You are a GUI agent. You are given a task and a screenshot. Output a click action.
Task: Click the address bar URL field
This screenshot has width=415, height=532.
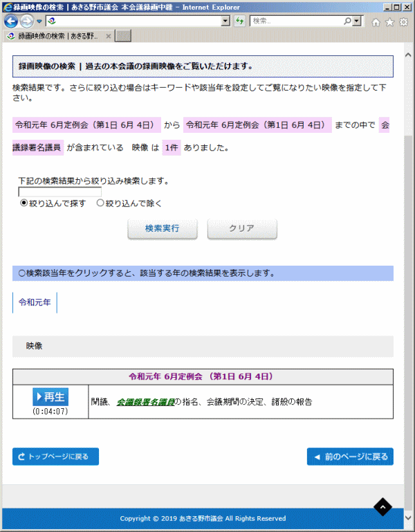click(x=138, y=21)
